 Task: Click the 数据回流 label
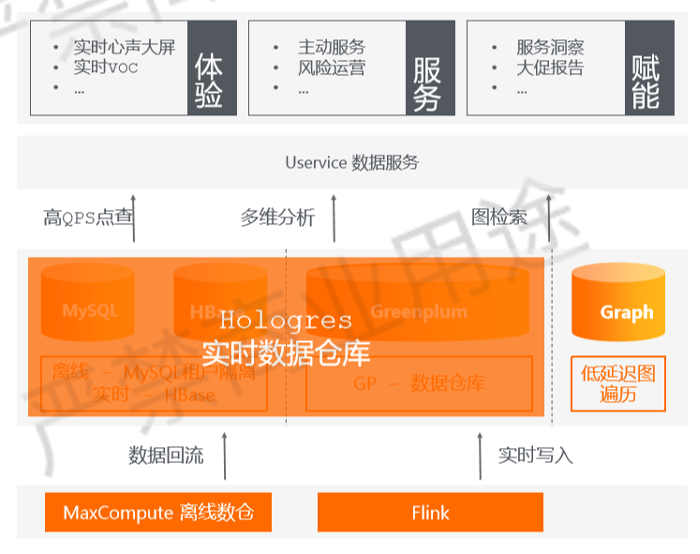pos(166,455)
